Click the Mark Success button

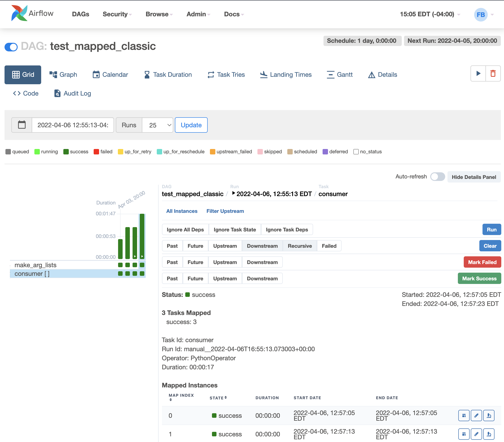pos(479,279)
